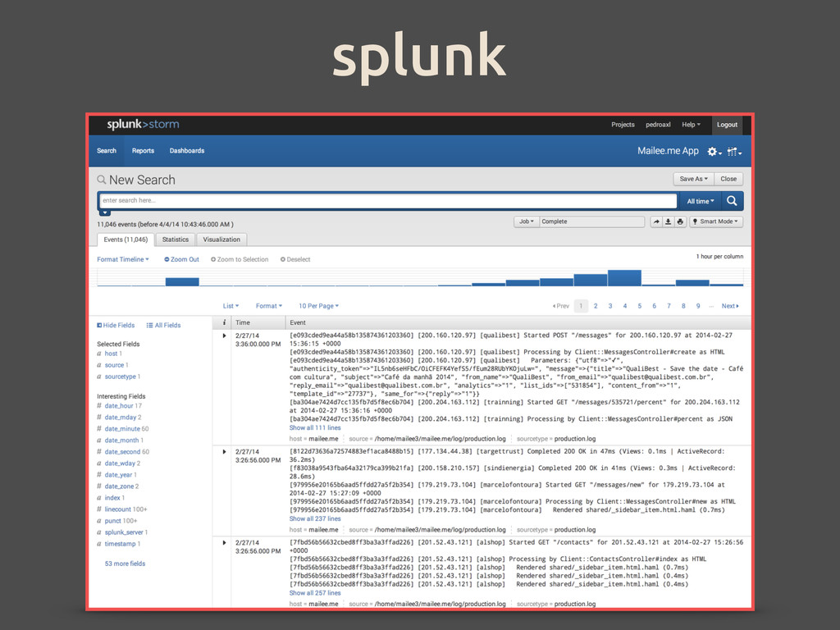Switch to the Visualization tab
840x630 pixels.
[221, 240]
